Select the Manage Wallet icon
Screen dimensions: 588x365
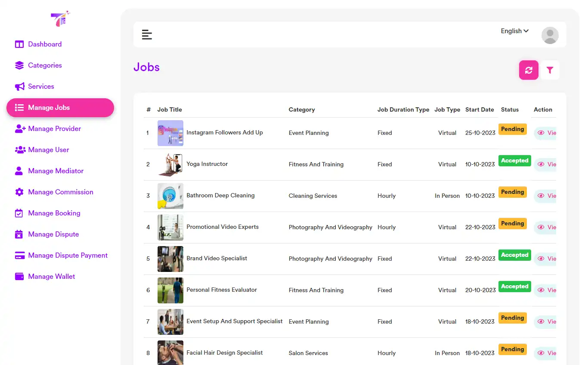(x=19, y=276)
